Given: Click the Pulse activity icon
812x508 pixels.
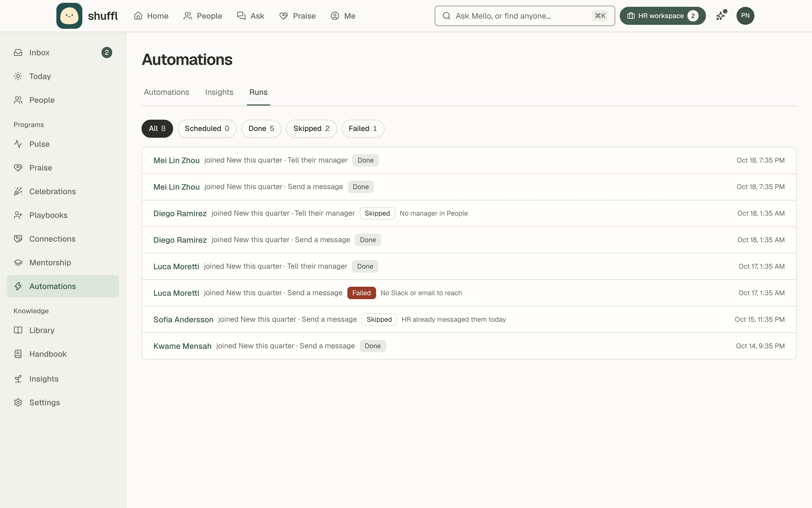Looking at the screenshot, I should coord(18,144).
